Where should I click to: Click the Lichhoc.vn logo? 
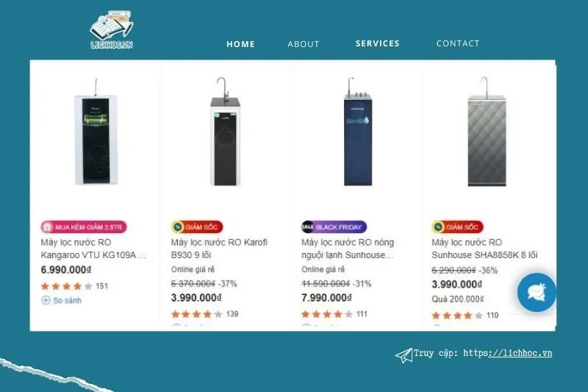pos(112,30)
